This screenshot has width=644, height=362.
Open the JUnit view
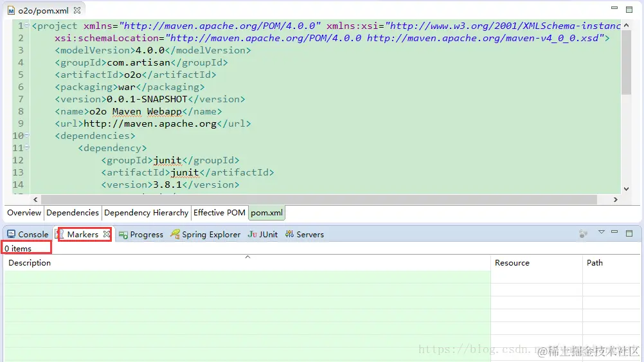263,234
